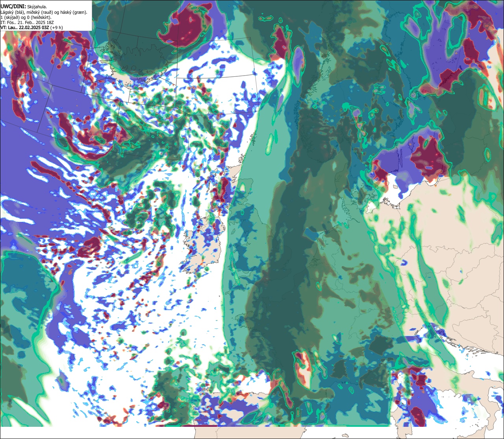504x439 pixels.
Task: Select the "IT: Fös.. 21. Feb.. 2025 18Z" line
Action: 27,22
